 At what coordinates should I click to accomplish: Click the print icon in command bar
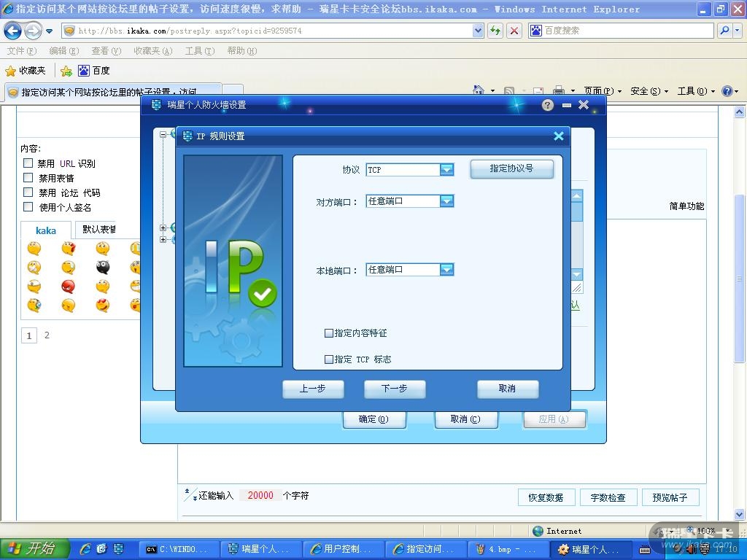(x=559, y=90)
